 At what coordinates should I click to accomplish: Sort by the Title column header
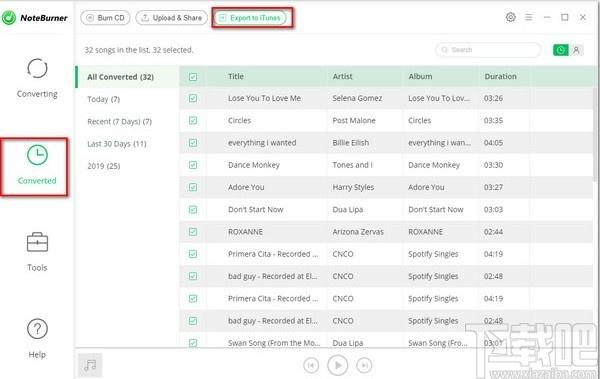pos(236,76)
